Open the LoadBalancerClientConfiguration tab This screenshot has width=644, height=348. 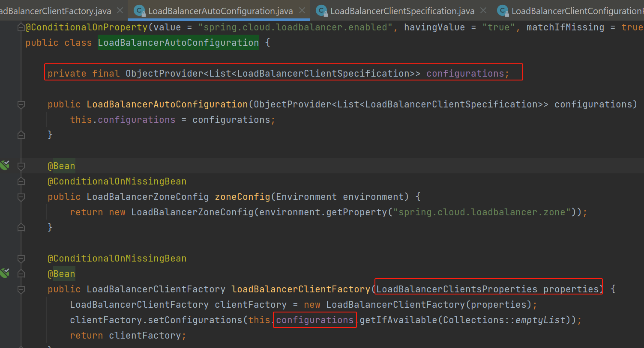[578, 11]
